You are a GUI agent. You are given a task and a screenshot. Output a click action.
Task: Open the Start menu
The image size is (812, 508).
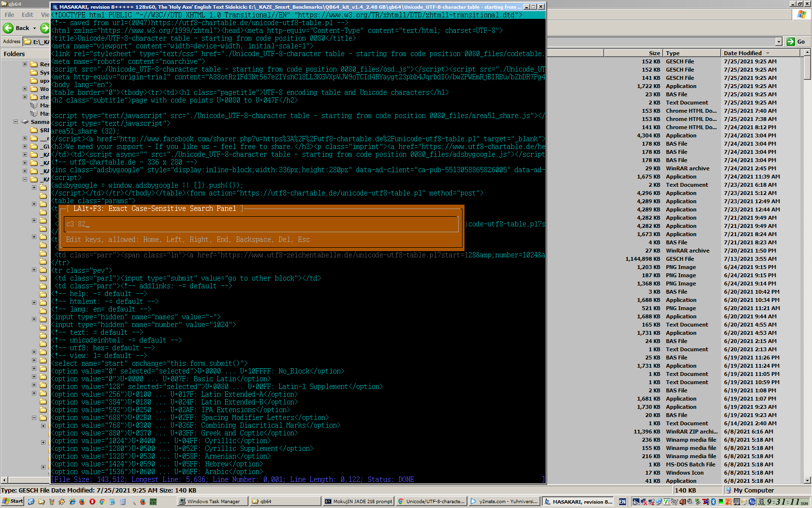[x=13, y=501]
